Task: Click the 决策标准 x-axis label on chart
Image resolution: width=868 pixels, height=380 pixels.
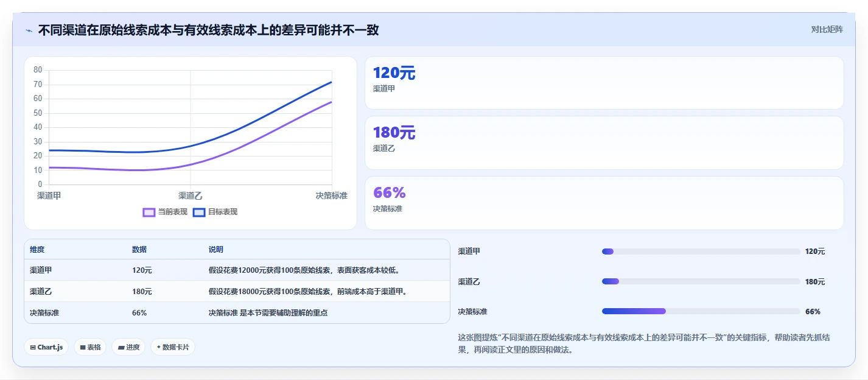Action: click(x=332, y=195)
